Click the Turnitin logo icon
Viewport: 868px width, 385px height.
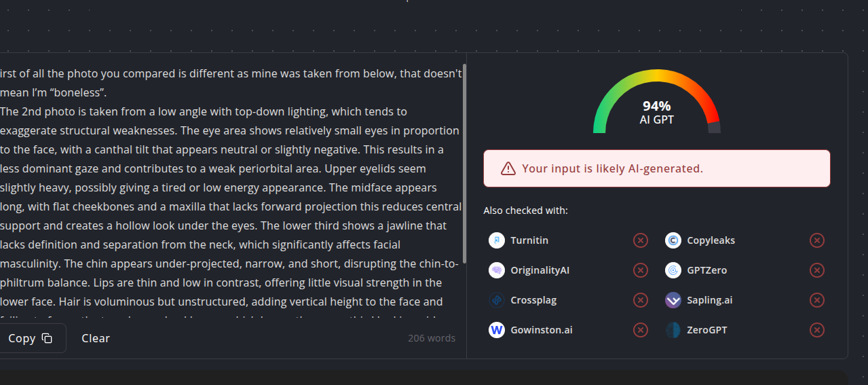497,240
